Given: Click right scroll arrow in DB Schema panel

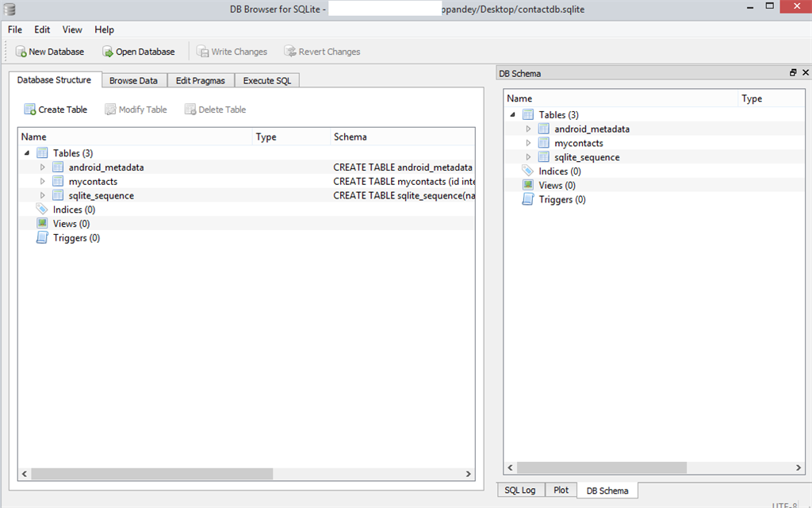Looking at the screenshot, I should [799, 468].
